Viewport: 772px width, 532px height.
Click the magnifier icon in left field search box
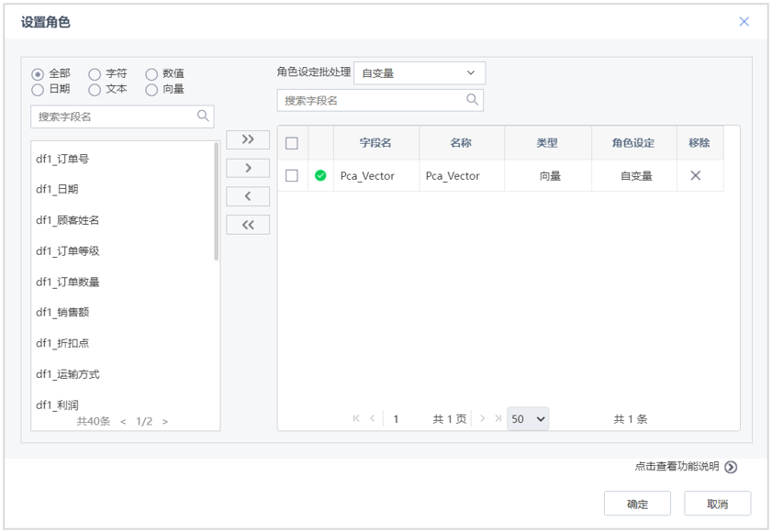click(204, 116)
